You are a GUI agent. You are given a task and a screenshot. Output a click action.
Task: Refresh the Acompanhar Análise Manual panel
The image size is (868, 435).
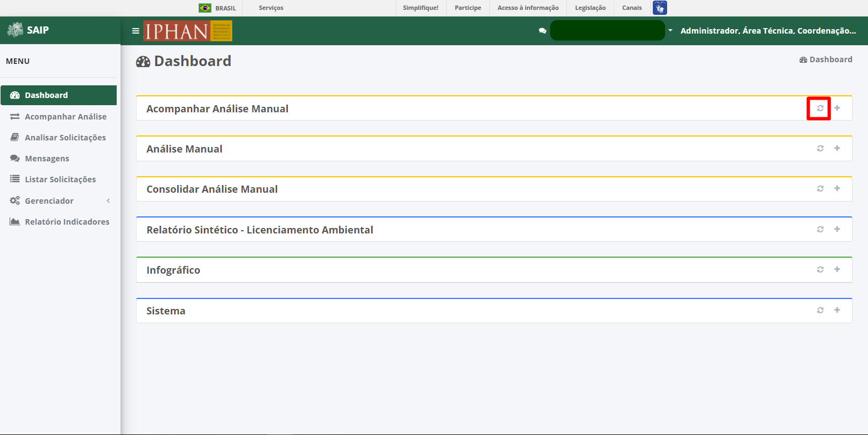[x=820, y=108]
